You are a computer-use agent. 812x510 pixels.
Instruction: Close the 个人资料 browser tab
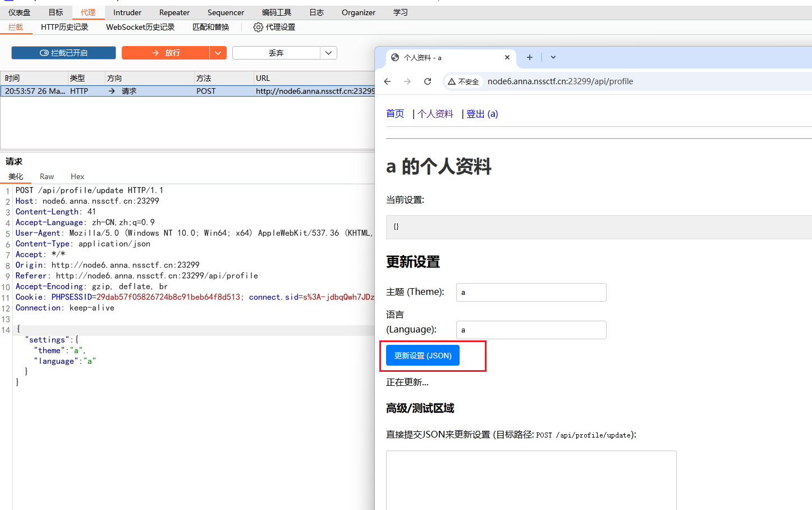click(x=507, y=57)
